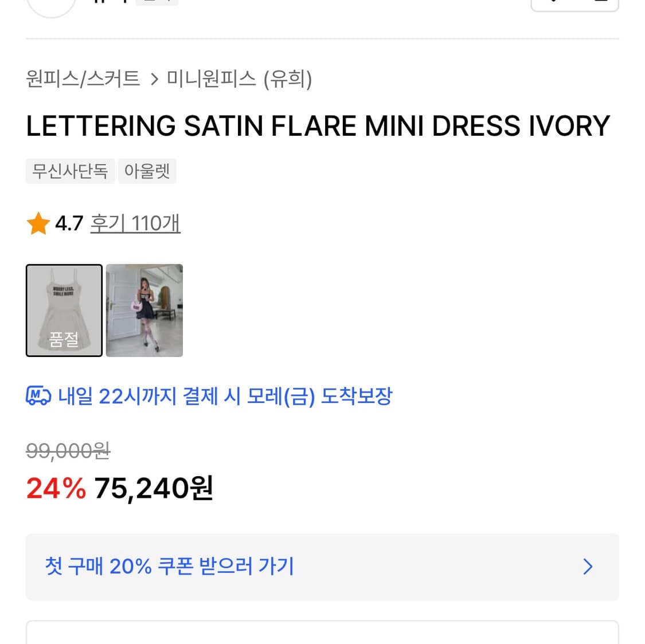The image size is (645, 644).
Task: Go to 첫 구매 20% 쿠폰 받으러 가기
Action: (x=169, y=567)
